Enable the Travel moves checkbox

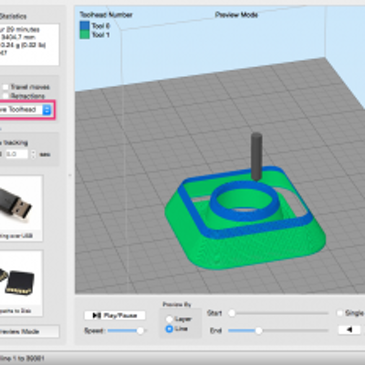point(5,87)
